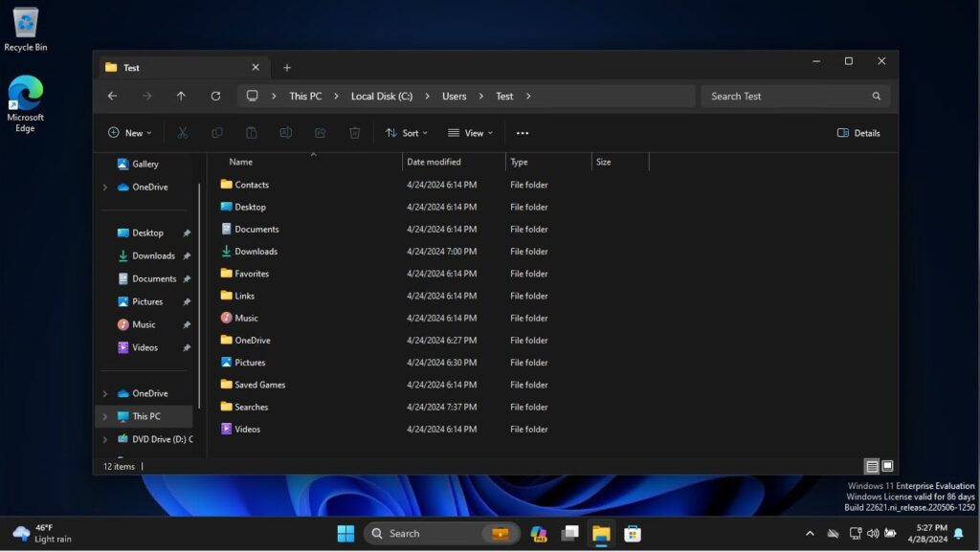Click the Share icon in the toolbar
The height and width of the screenshot is (552, 980).
tap(321, 133)
